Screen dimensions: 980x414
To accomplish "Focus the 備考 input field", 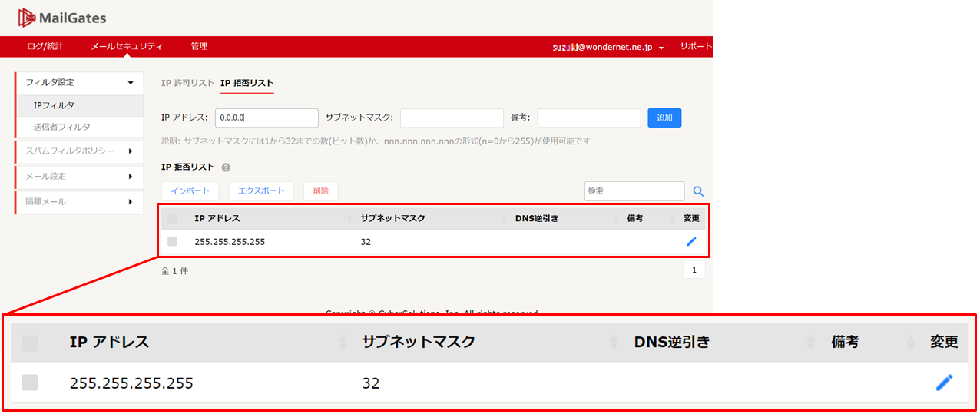I will coord(589,118).
